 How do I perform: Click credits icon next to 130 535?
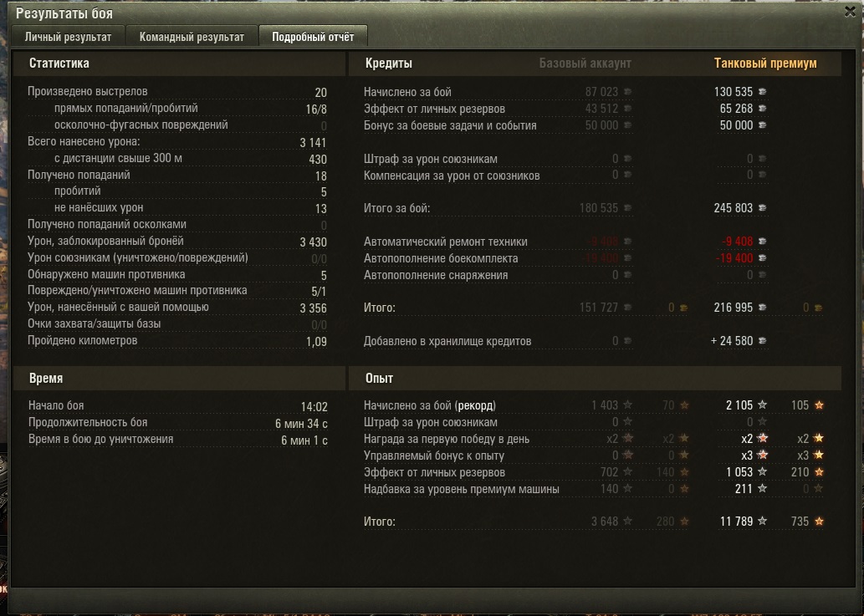point(763,92)
